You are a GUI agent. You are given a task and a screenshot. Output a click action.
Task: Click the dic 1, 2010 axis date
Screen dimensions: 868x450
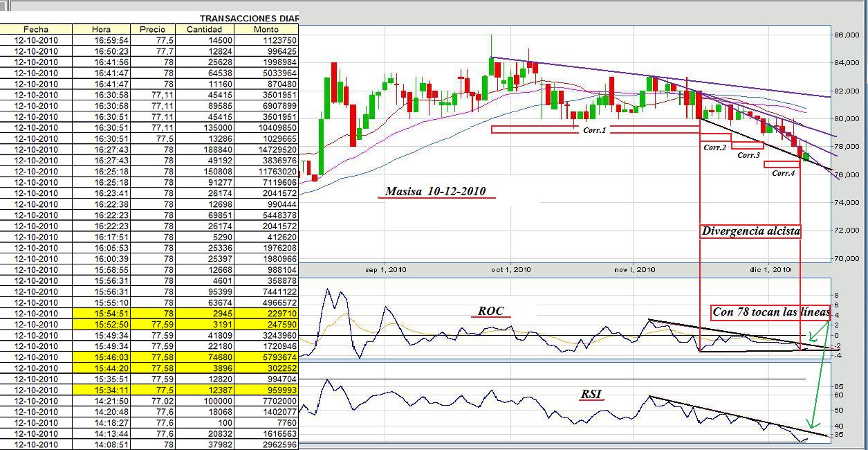[x=770, y=270]
